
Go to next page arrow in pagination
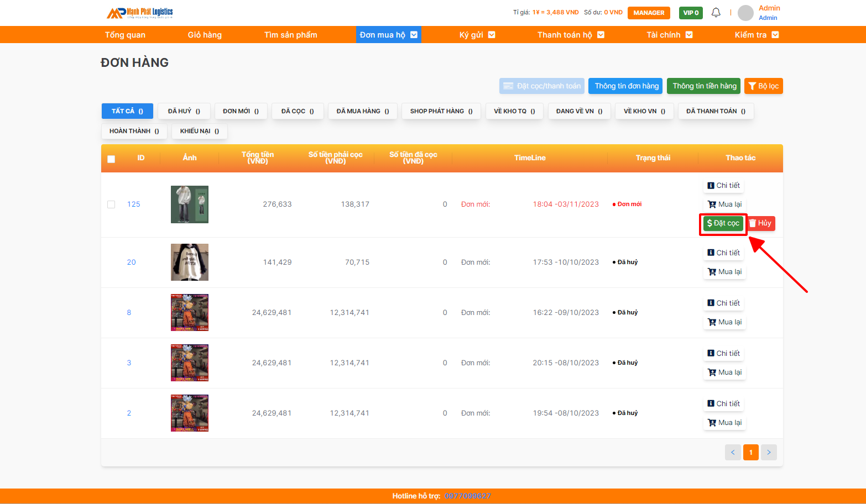[768, 453]
